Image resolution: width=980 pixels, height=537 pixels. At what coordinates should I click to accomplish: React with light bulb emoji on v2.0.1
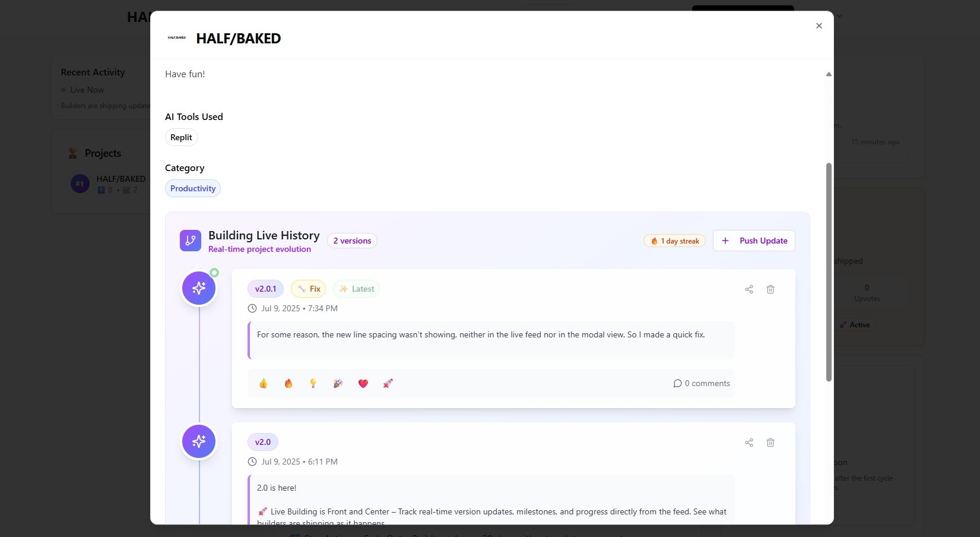tap(313, 383)
